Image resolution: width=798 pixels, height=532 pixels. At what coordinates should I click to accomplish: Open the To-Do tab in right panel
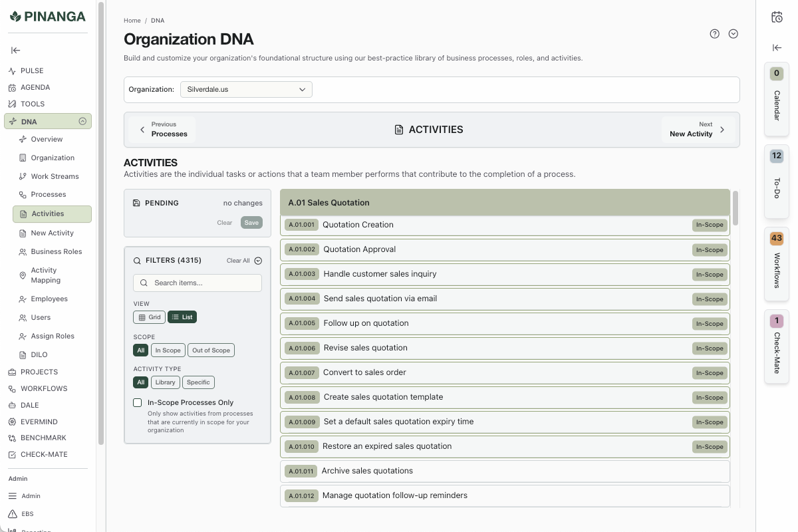(777, 181)
